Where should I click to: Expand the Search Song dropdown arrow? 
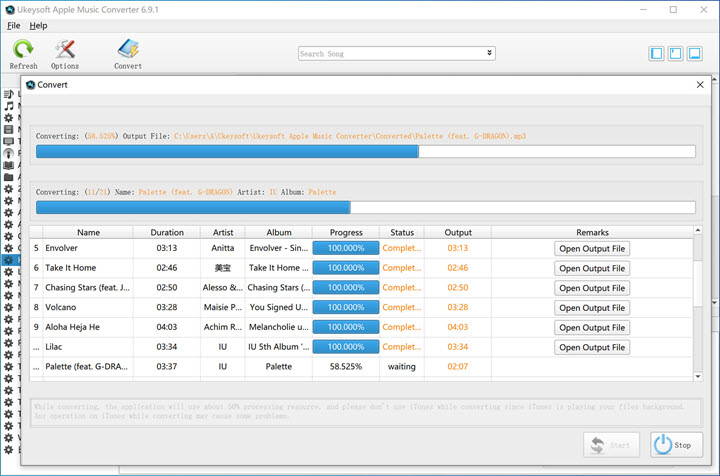pos(489,53)
